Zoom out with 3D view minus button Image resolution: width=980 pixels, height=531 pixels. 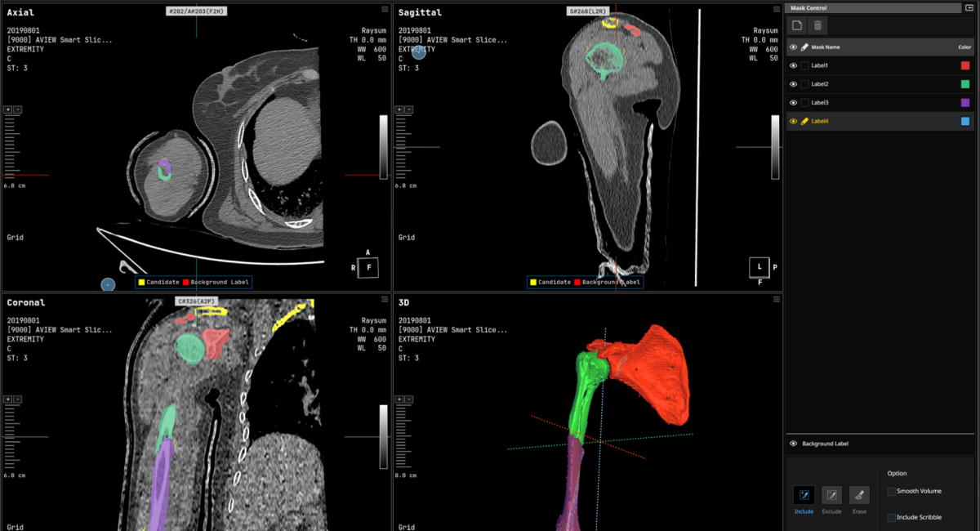point(408,399)
